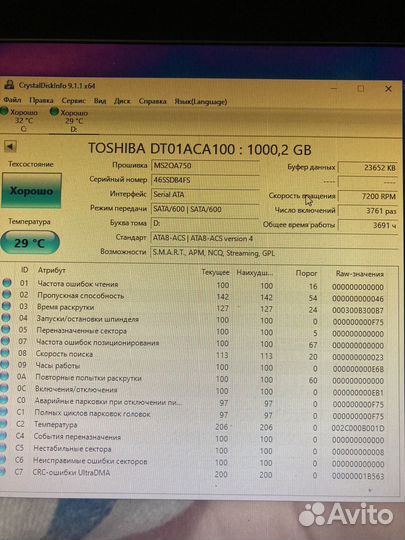This screenshot has height=540, width=405.
Task: Click the buffer size value 23652 KB
Action: (x=368, y=168)
